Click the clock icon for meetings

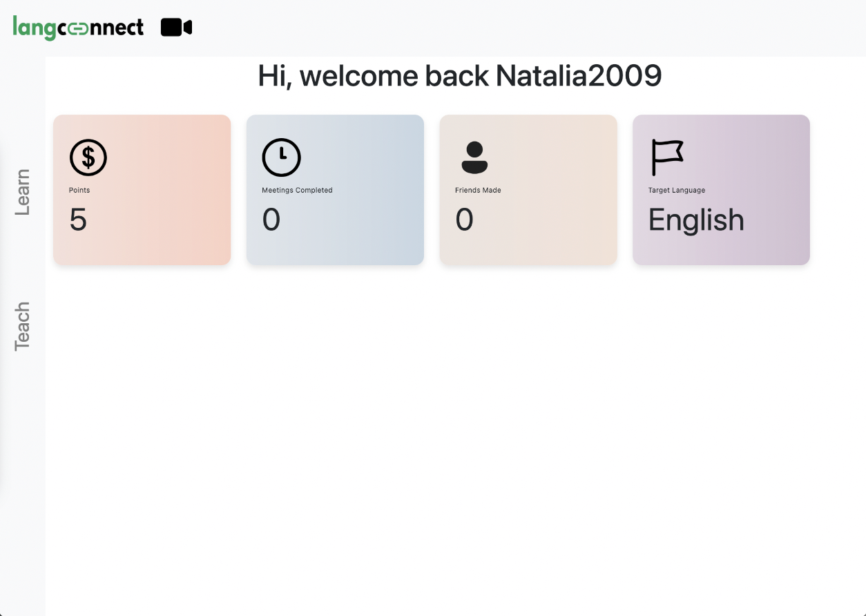[281, 157]
